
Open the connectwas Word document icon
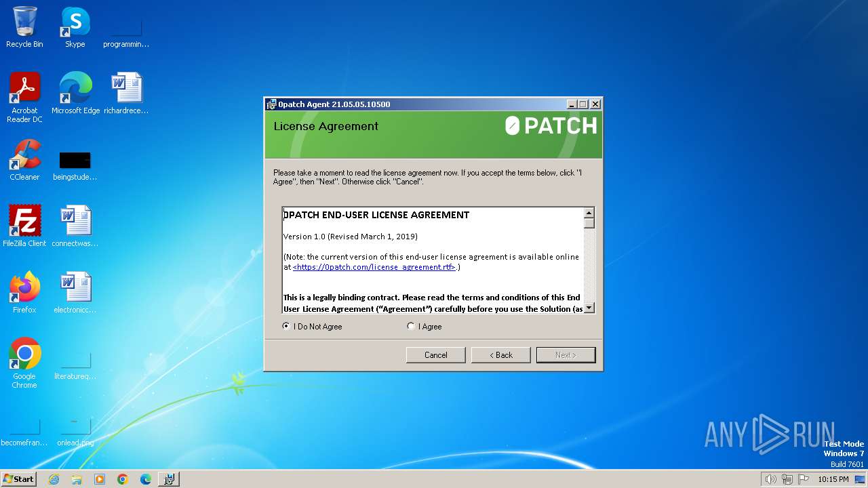pos(75,226)
